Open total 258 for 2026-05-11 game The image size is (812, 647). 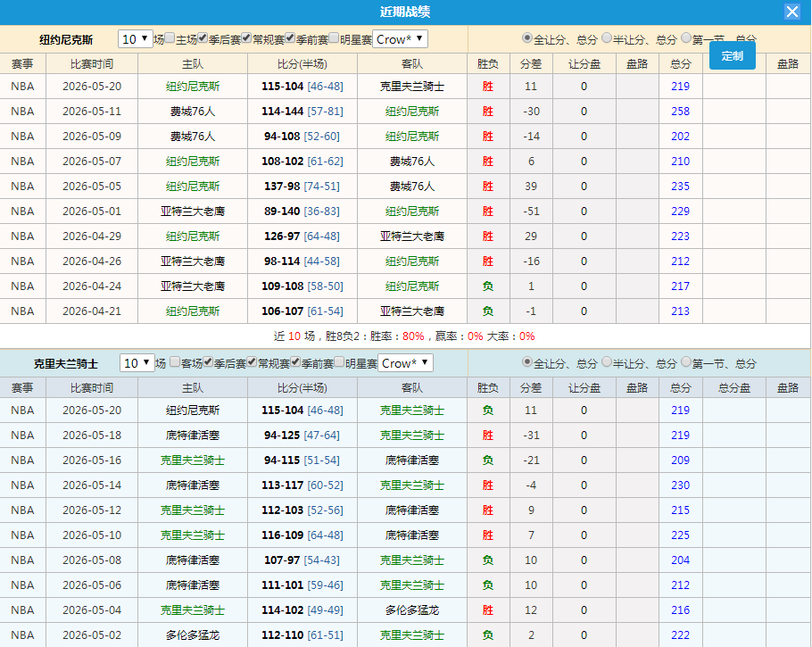[680, 112]
